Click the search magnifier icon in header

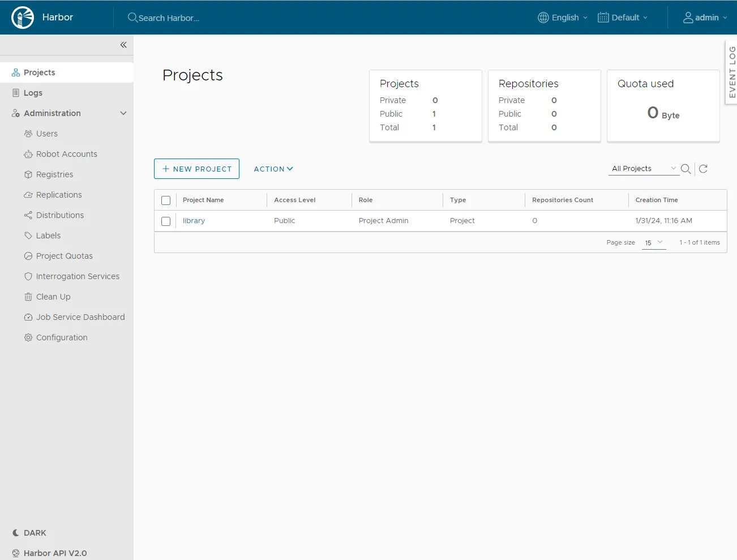[x=132, y=18]
